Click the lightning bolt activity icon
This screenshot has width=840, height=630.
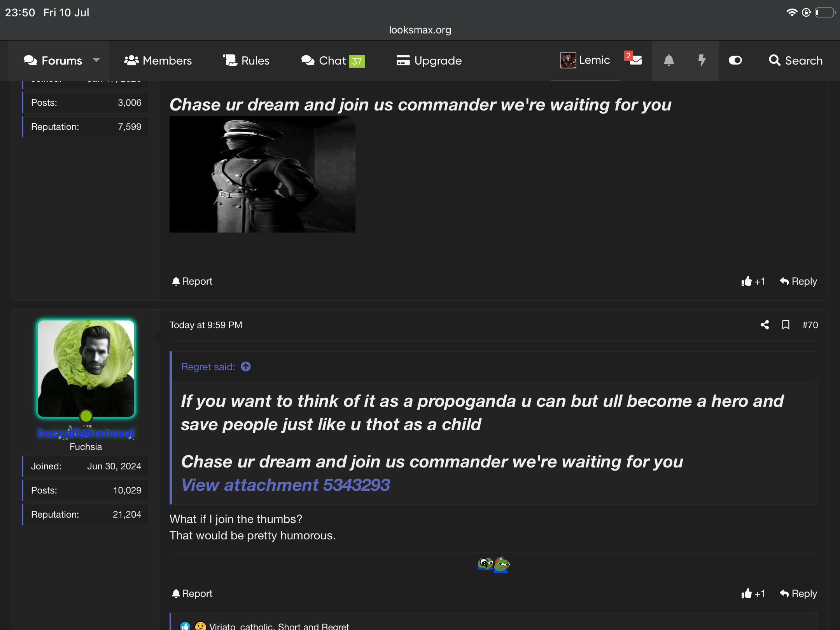point(702,60)
